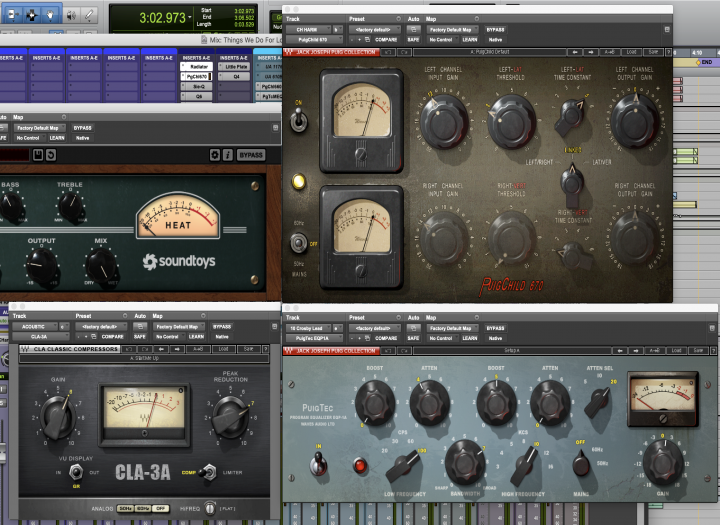Viewport: 720px width, 525px height.
Task: Toggle BYPASS in CLA-3A header
Action: [222, 327]
